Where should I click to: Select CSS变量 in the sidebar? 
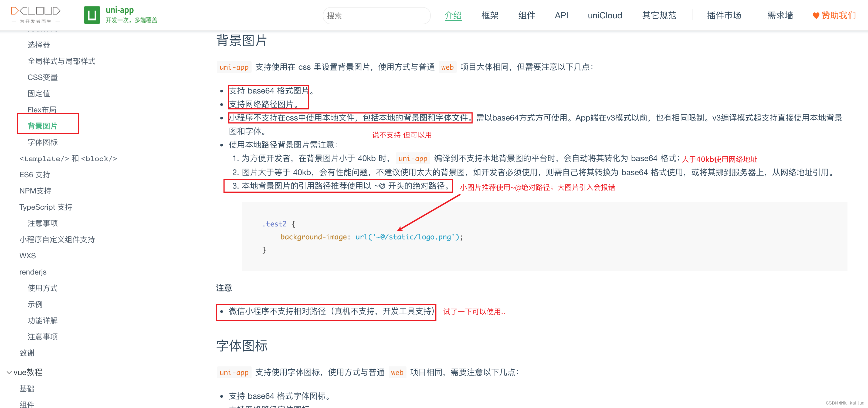pos(42,77)
